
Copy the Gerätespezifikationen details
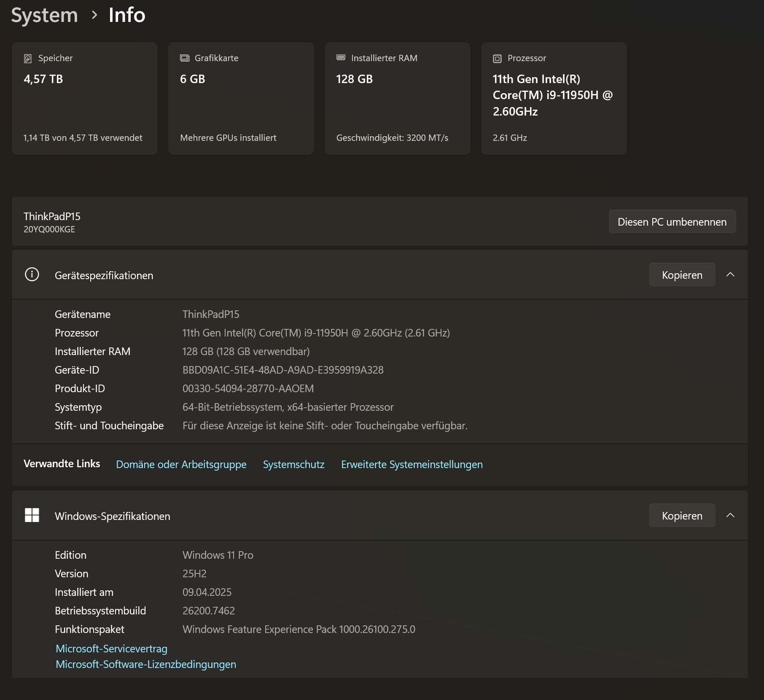pos(682,275)
